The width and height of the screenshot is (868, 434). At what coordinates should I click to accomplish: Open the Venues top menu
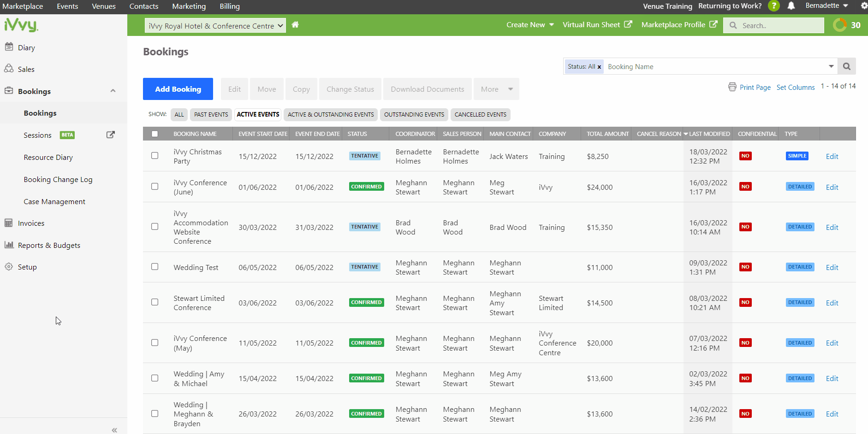coord(104,6)
